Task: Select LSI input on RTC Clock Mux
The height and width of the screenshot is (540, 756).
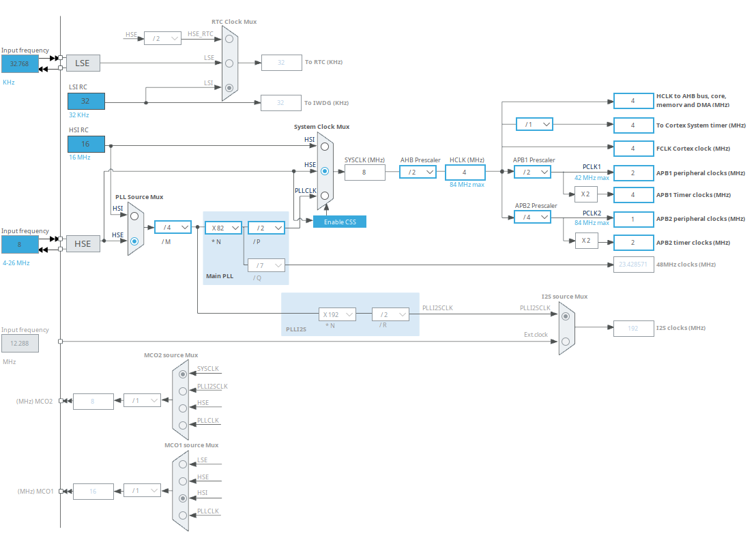Action: click(x=229, y=88)
